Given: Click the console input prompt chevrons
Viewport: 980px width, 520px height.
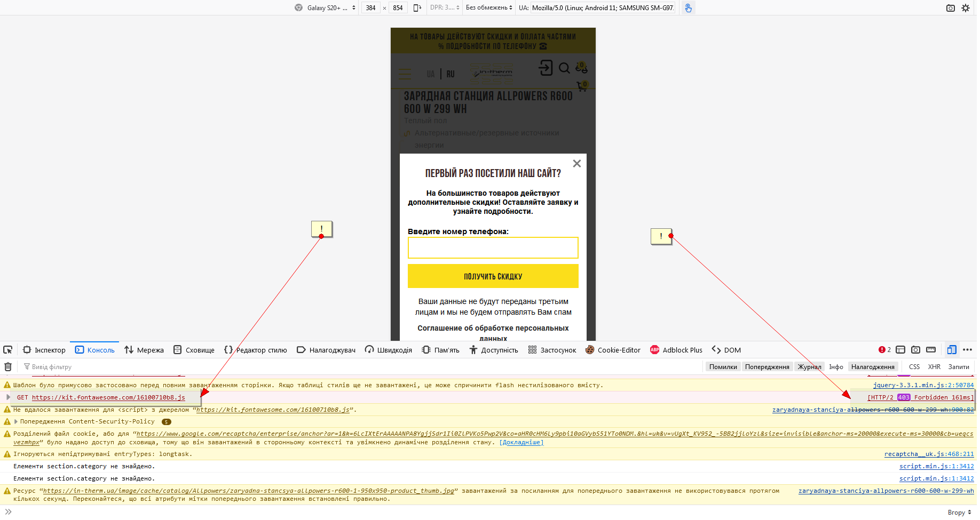Looking at the screenshot, I should point(8,512).
